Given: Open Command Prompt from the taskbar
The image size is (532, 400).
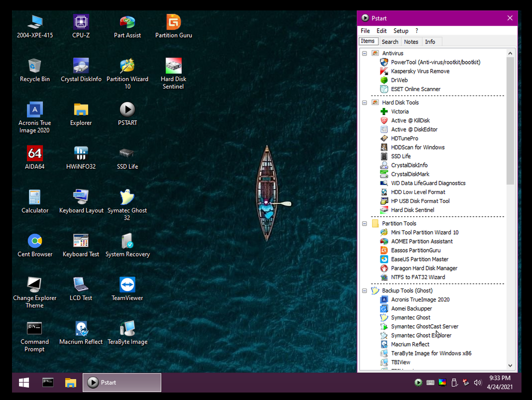Looking at the screenshot, I should coord(47,382).
